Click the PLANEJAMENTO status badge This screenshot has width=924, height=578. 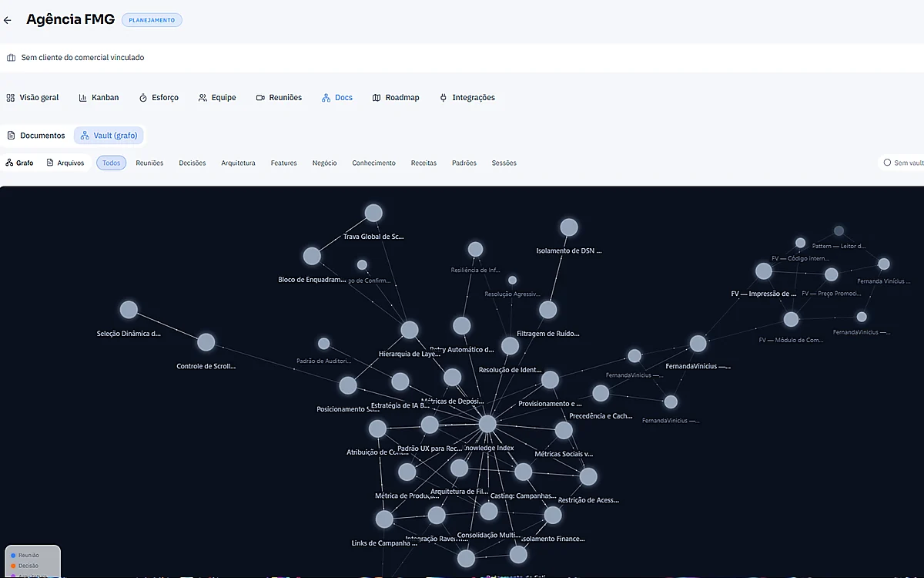coord(151,20)
